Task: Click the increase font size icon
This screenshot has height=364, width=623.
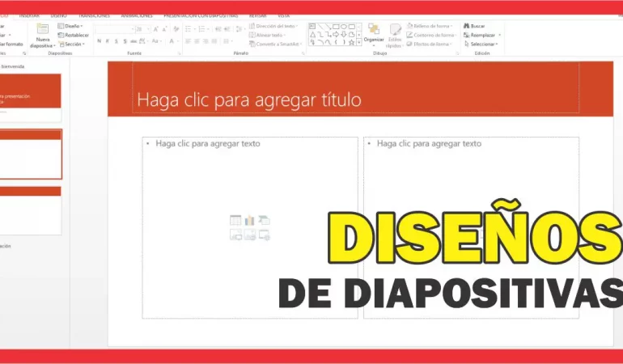Action: [x=155, y=29]
